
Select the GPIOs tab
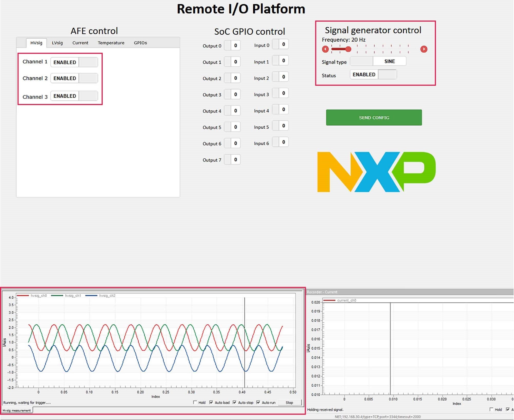140,43
